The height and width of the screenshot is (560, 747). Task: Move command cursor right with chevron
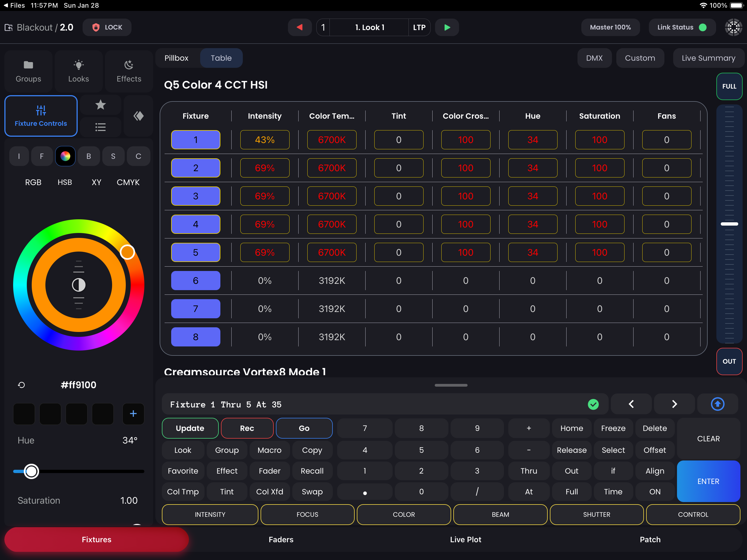[674, 404]
